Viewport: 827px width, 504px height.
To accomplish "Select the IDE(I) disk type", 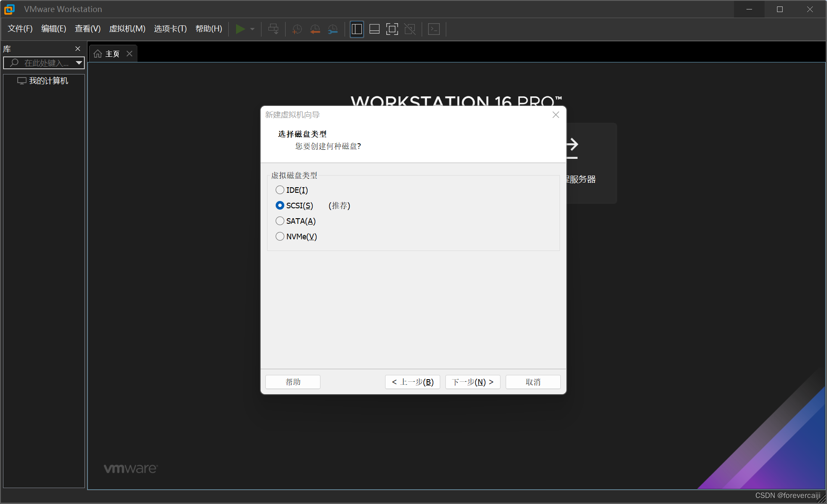I will pyautogui.click(x=280, y=190).
